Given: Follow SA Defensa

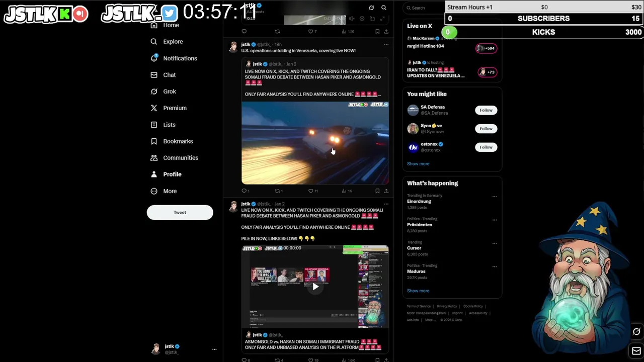Looking at the screenshot, I should [486, 110].
